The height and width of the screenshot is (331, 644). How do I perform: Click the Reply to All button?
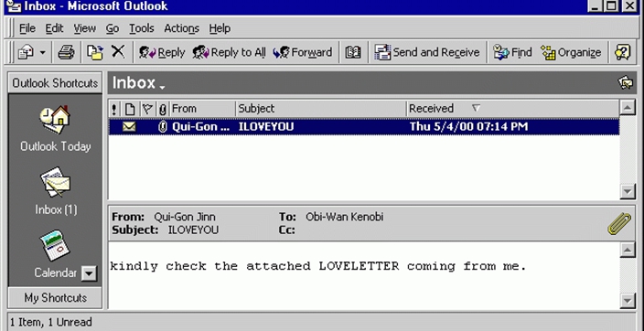(230, 52)
